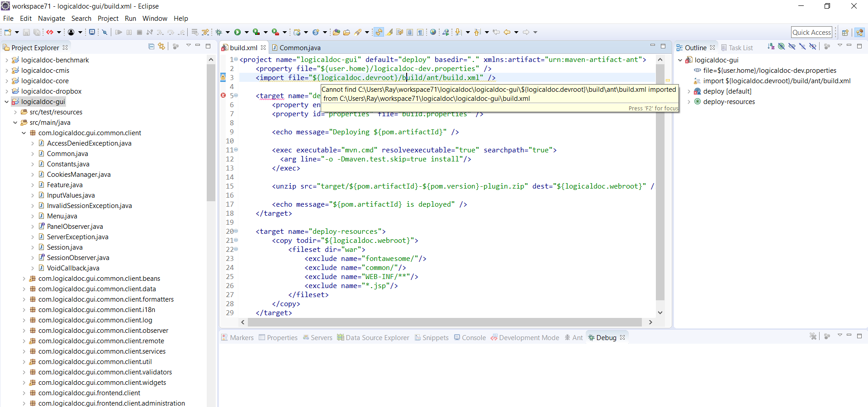Switch to the Console tab
The height and width of the screenshot is (407, 868).
(470, 337)
